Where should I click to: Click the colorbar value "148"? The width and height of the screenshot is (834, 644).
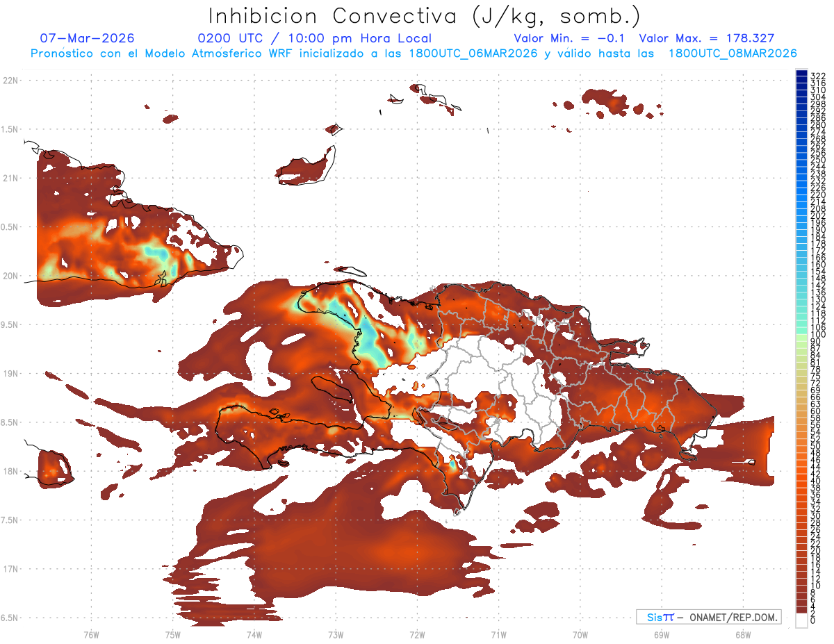pyautogui.click(x=818, y=279)
